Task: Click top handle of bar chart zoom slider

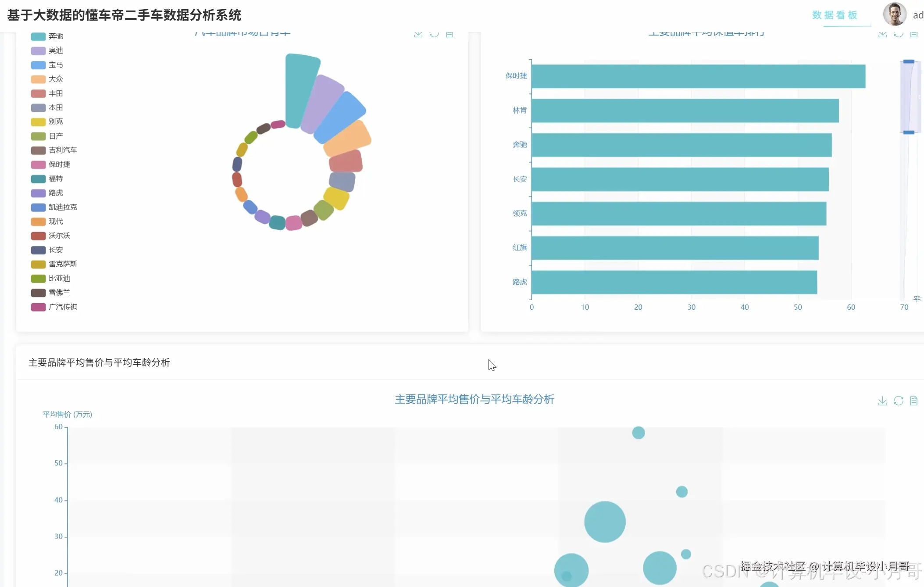Action: pyautogui.click(x=909, y=61)
